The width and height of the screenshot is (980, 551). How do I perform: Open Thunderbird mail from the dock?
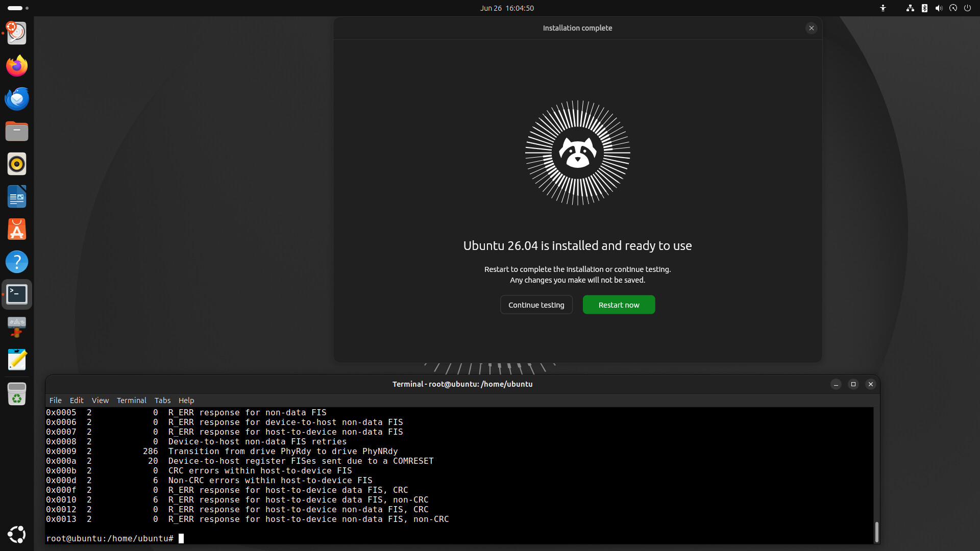[x=17, y=98]
